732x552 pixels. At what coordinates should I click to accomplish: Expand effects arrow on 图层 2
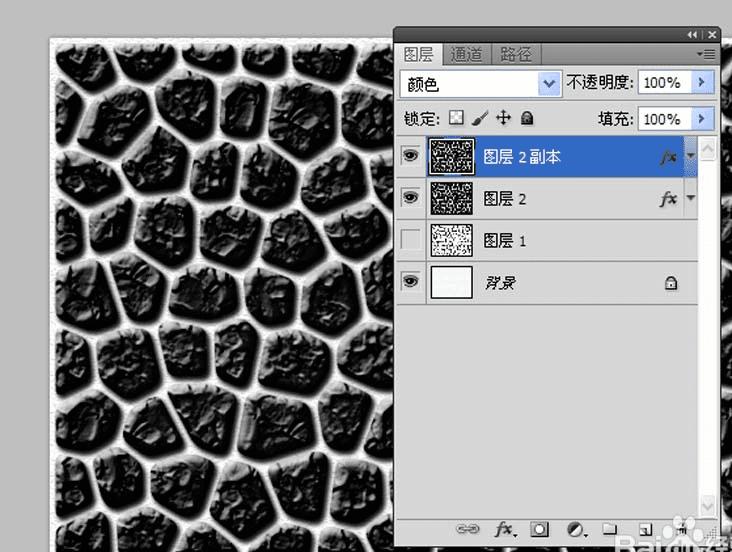[x=690, y=198]
